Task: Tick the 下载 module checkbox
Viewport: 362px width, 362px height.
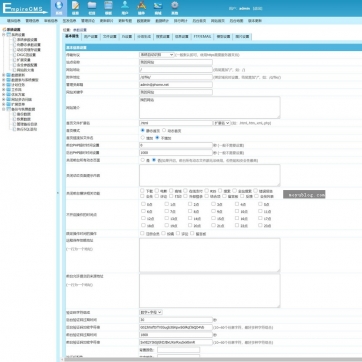Action: click(142, 191)
